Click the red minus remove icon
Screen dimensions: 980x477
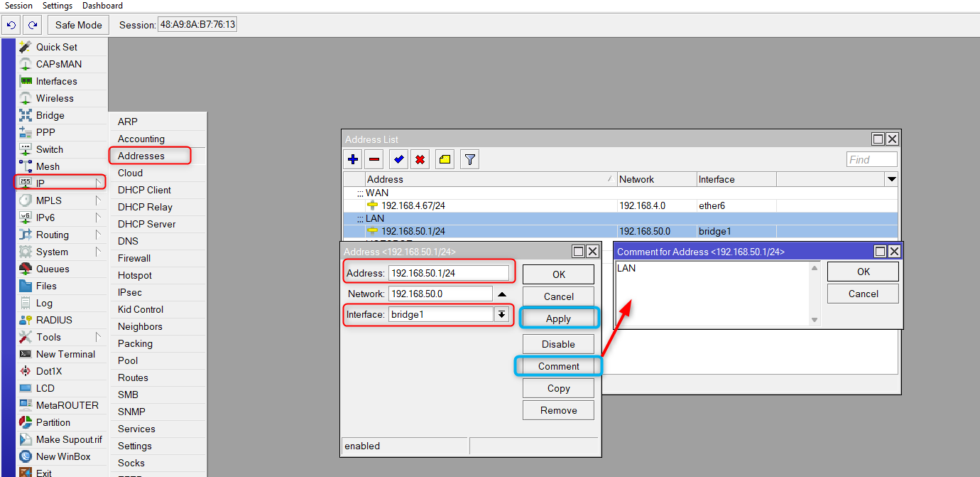375,160
